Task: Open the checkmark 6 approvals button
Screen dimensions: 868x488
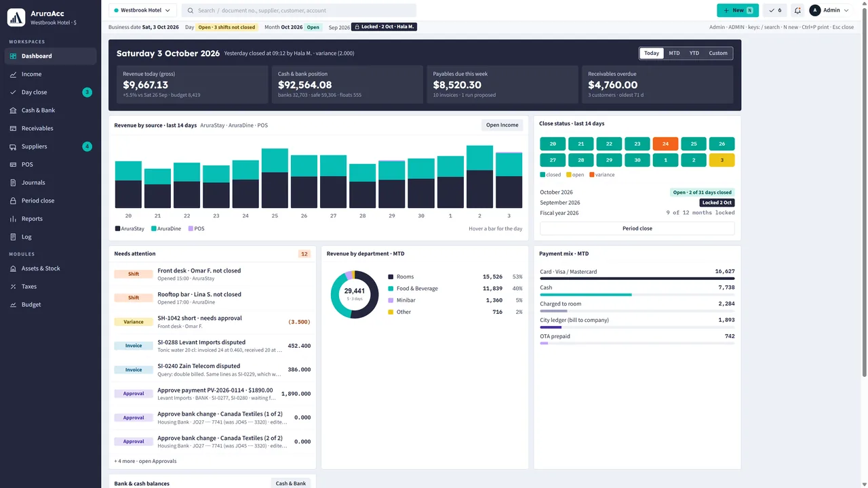Action: 775,10
